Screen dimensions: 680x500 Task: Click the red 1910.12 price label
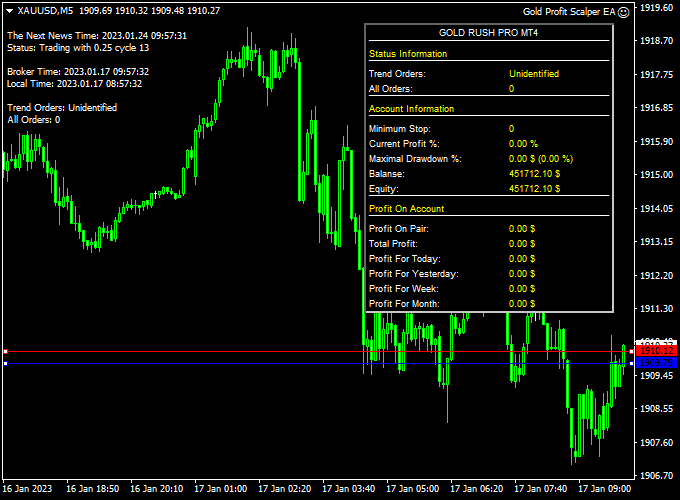pos(656,351)
